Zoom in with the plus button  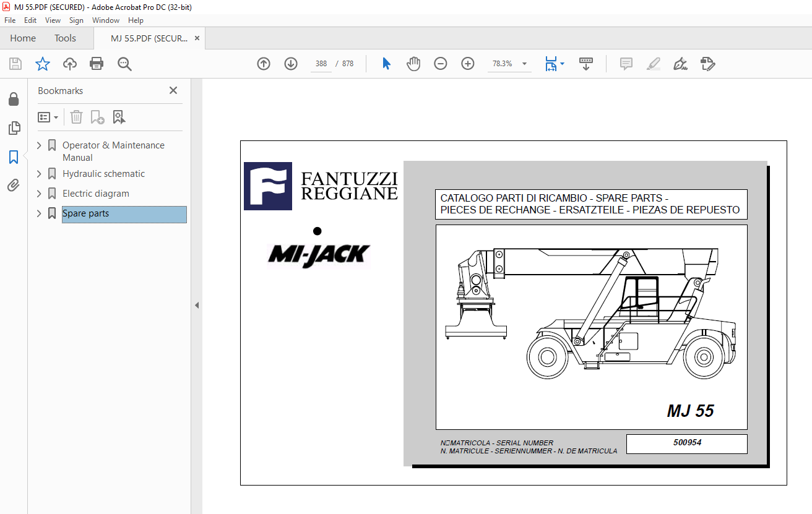(x=468, y=64)
